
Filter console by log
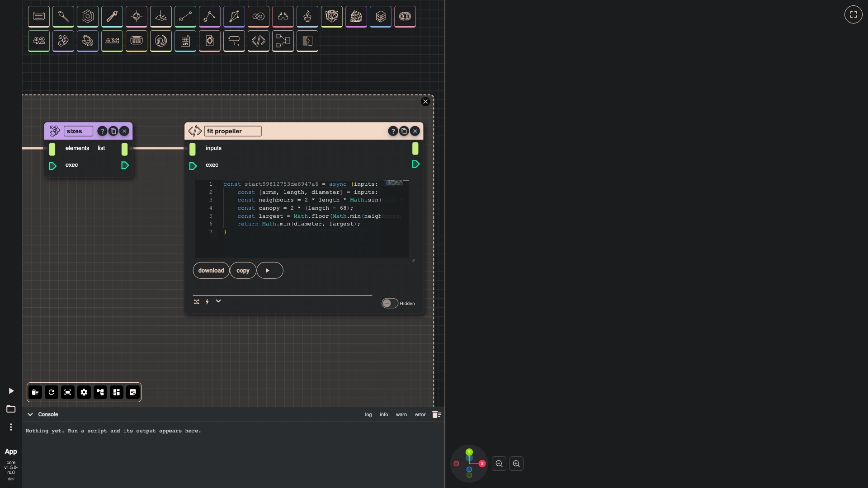pos(368,414)
